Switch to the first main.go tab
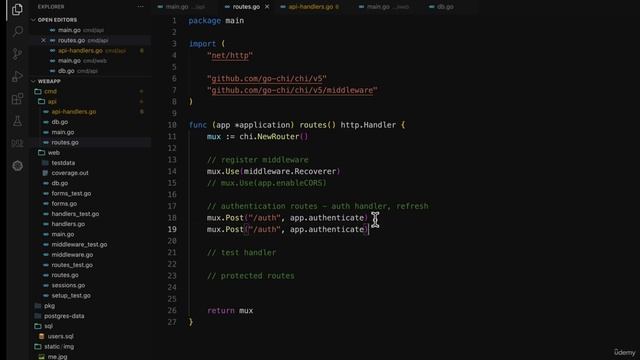This screenshot has width=640, height=360. pyautogui.click(x=181, y=7)
